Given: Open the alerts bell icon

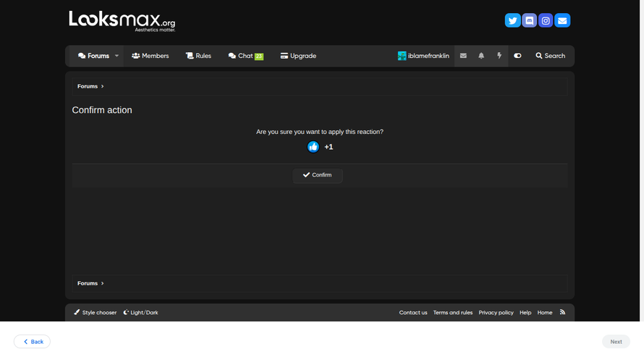Looking at the screenshot, I should 481,56.
